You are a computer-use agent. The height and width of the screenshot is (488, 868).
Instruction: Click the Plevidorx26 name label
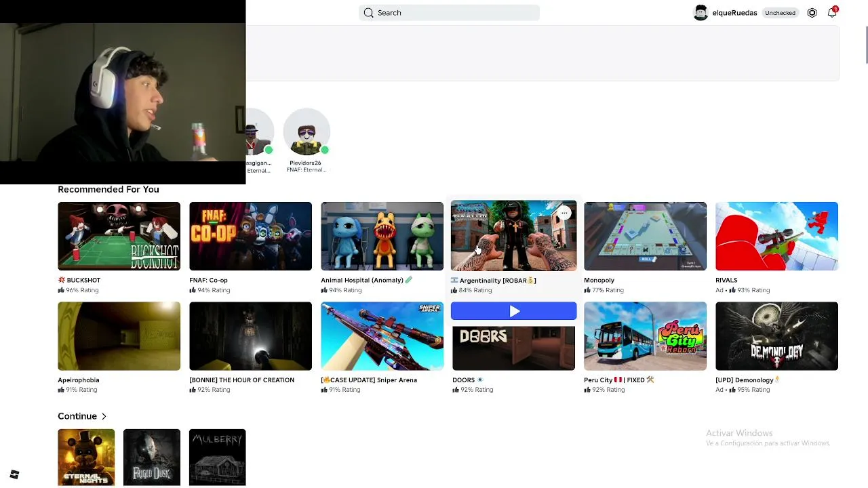tap(305, 163)
